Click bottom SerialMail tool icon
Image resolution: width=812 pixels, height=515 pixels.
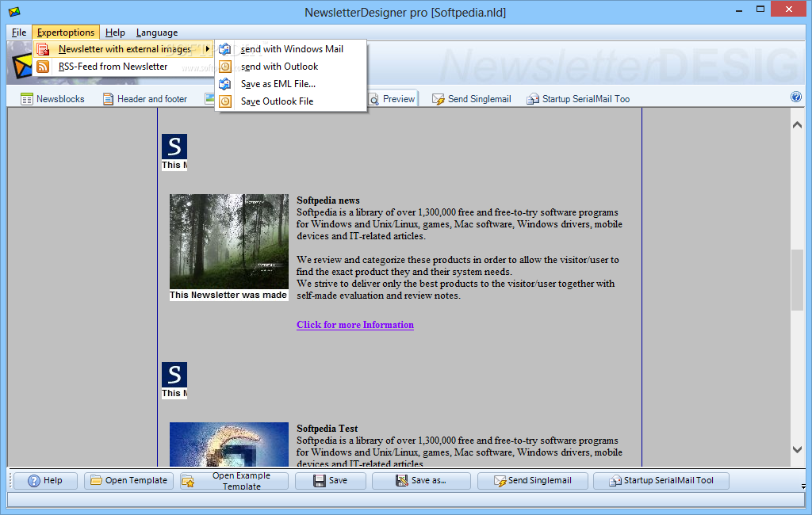tap(615, 481)
